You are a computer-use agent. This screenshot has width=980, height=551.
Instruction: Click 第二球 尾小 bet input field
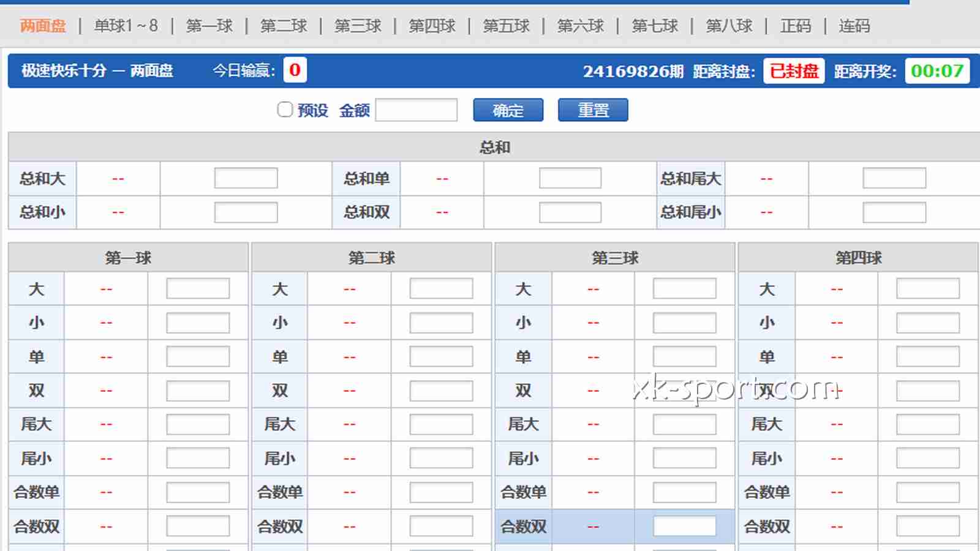(441, 458)
